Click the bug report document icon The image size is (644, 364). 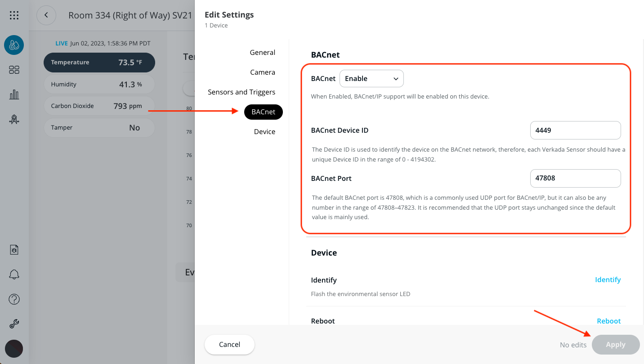[14, 250]
